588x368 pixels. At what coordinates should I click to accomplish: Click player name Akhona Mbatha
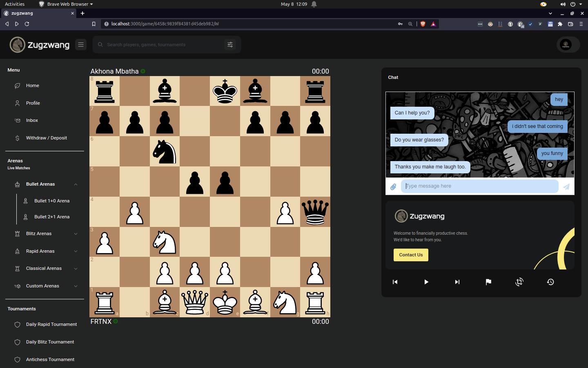click(114, 72)
